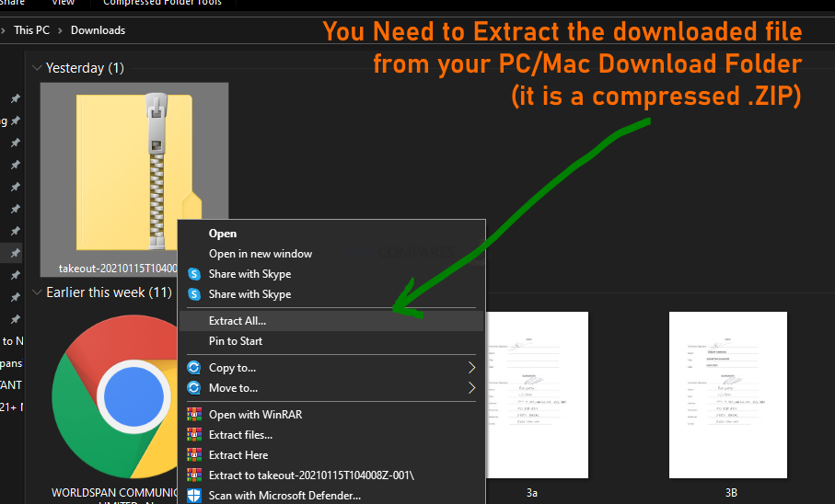Expand the Copy to... submenu arrow

pyautogui.click(x=471, y=368)
